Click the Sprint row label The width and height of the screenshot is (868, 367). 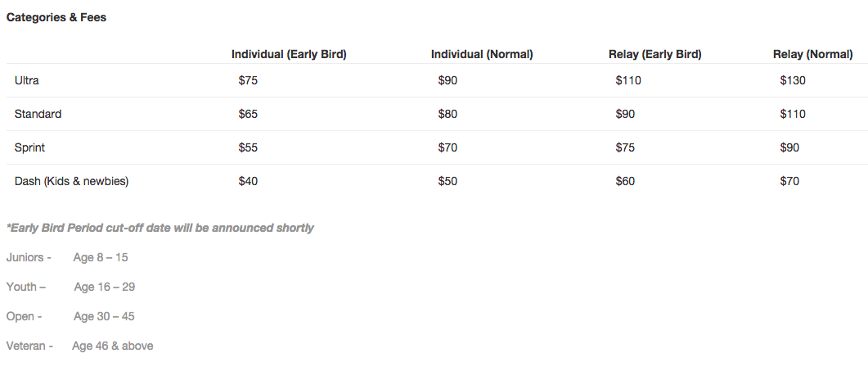(x=30, y=147)
